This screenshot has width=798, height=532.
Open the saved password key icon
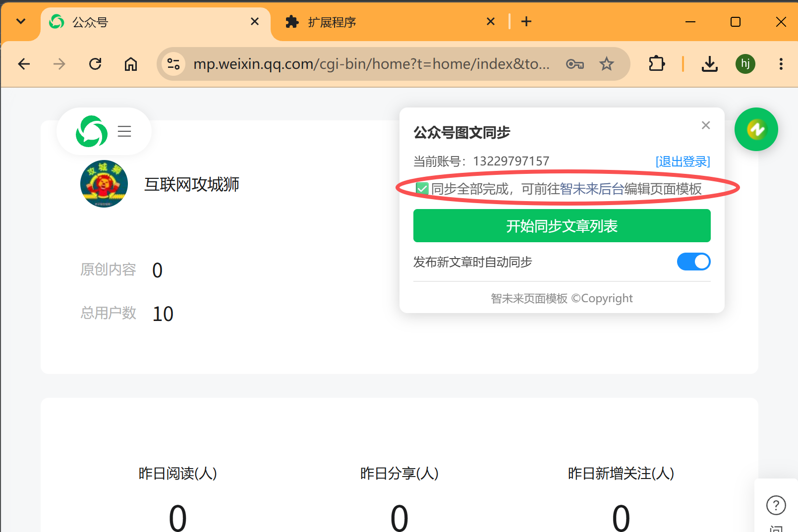[575, 64]
